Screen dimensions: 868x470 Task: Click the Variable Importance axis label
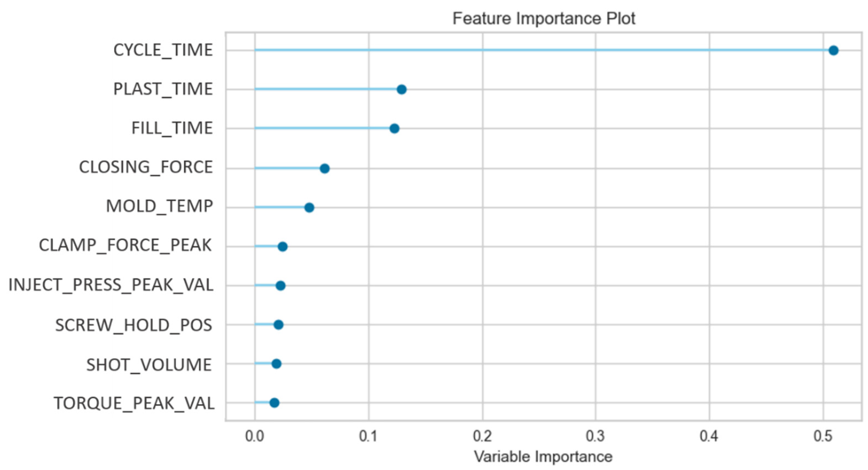pyautogui.click(x=543, y=457)
